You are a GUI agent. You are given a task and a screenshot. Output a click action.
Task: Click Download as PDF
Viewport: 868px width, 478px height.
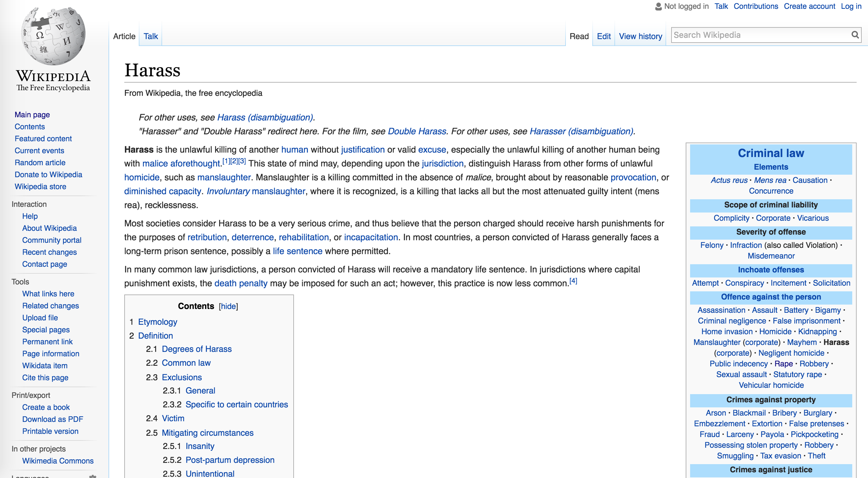[53, 419]
